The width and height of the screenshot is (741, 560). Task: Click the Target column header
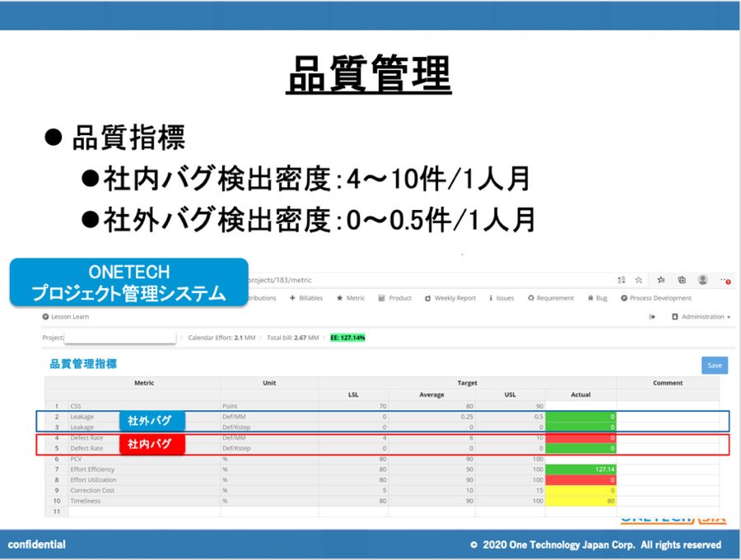468,383
